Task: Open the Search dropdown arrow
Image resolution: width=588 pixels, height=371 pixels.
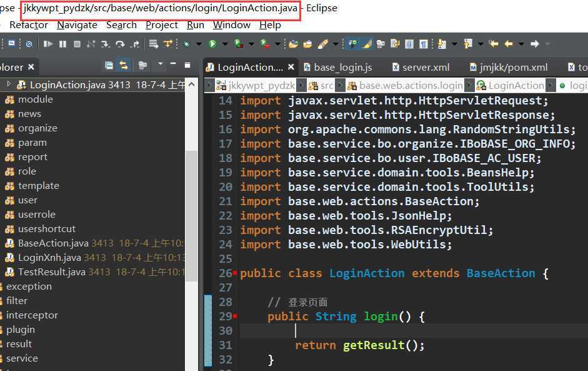Action: pos(336,44)
